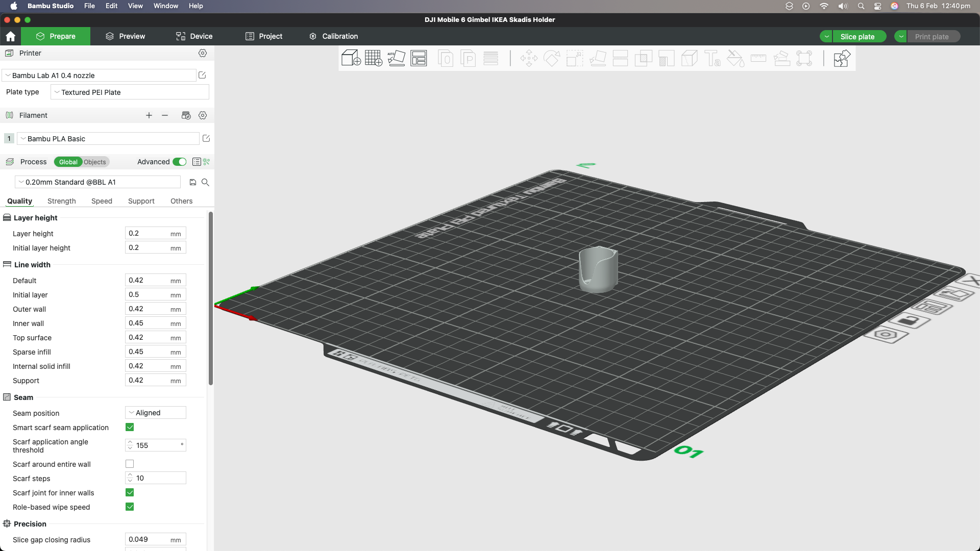The height and width of the screenshot is (551, 980).
Task: Click the Add plate grid icon
Action: [x=374, y=58]
